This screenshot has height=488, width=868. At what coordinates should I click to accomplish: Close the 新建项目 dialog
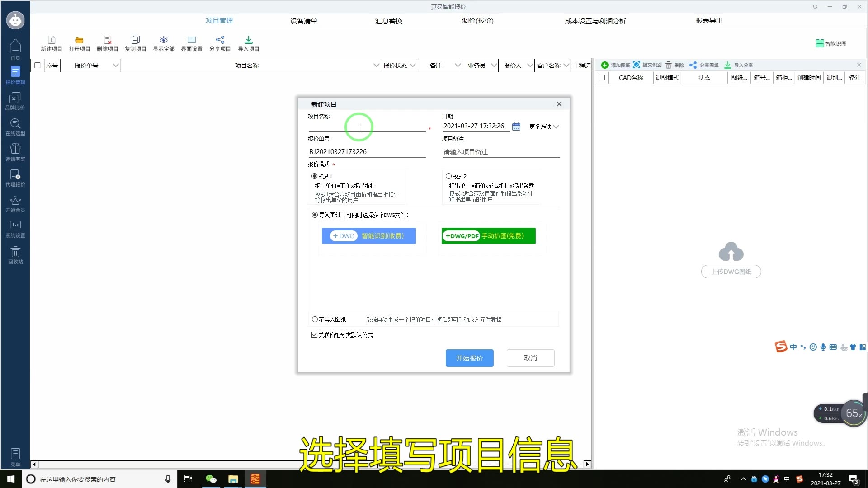tap(559, 104)
